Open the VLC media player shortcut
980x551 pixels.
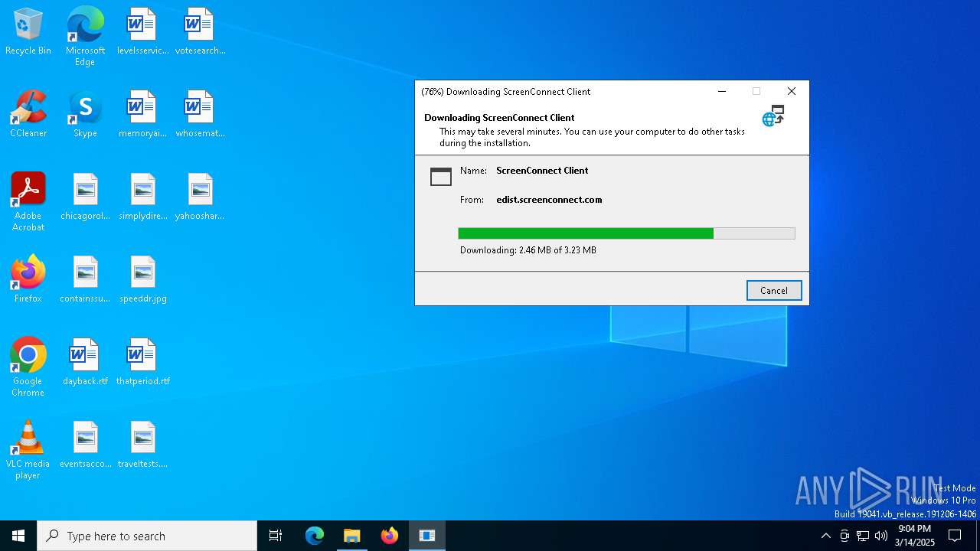28,450
